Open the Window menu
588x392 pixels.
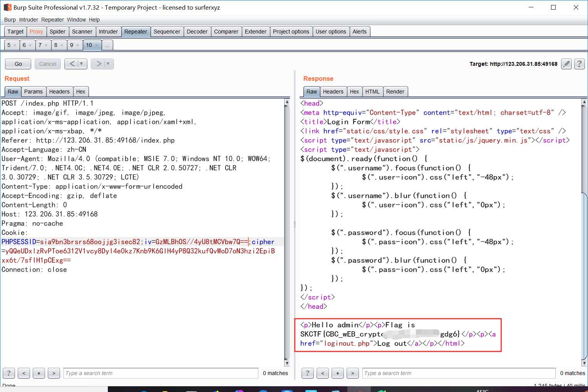click(76, 20)
